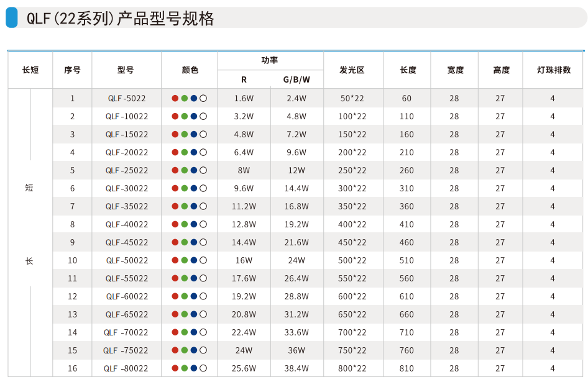
Task: Pick the green dot for QLF-60022
Action: point(185,296)
